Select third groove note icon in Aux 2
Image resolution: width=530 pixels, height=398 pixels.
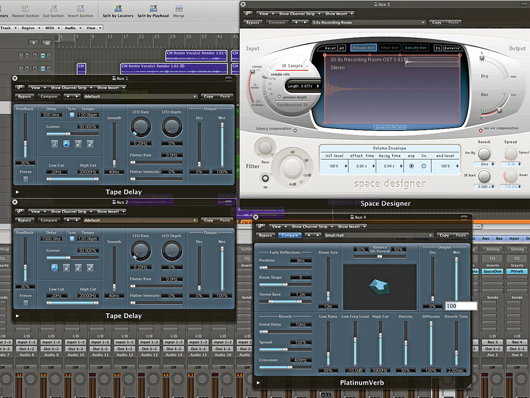[78, 267]
